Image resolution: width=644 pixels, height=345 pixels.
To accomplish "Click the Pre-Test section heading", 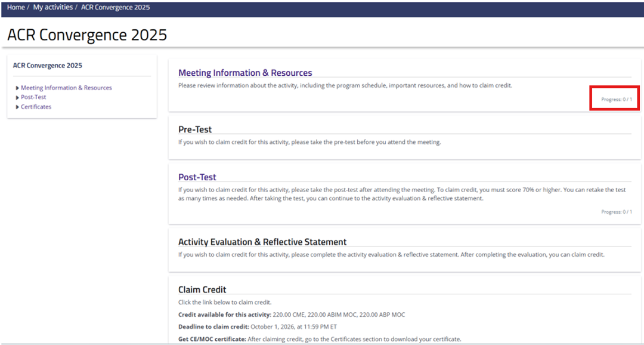I will [195, 130].
